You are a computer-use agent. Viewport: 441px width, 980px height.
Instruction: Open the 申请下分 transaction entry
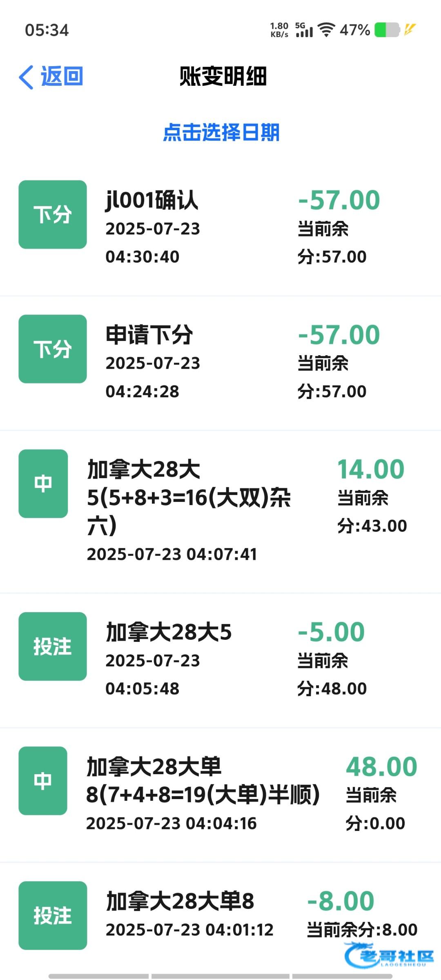(x=149, y=335)
